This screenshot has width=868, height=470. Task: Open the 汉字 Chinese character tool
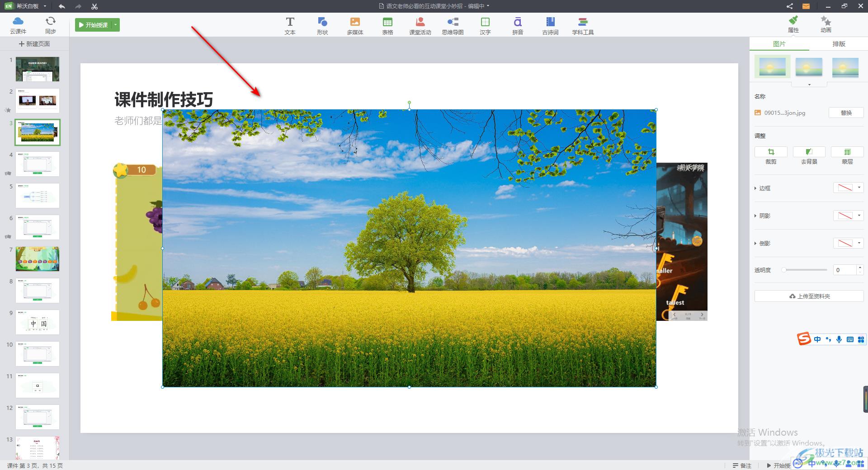click(x=485, y=26)
